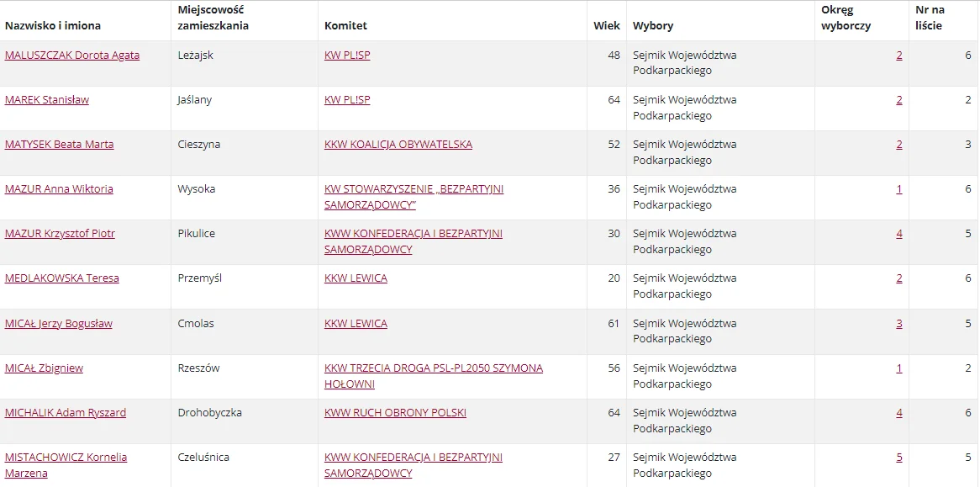Screen dimensions: 980x487
Task: Select MAZUR Krzysztof Piotr link
Action: tap(60, 234)
